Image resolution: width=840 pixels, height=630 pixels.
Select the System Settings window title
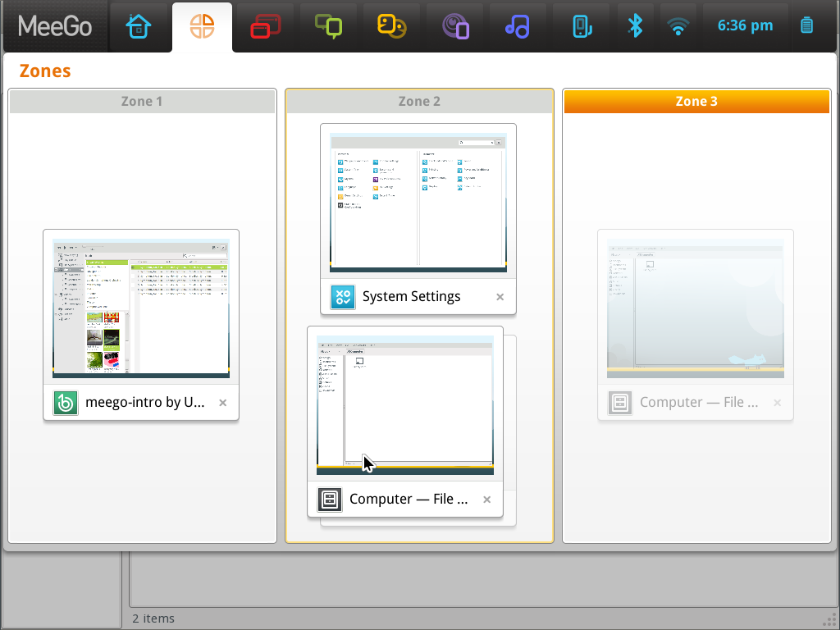coord(411,296)
